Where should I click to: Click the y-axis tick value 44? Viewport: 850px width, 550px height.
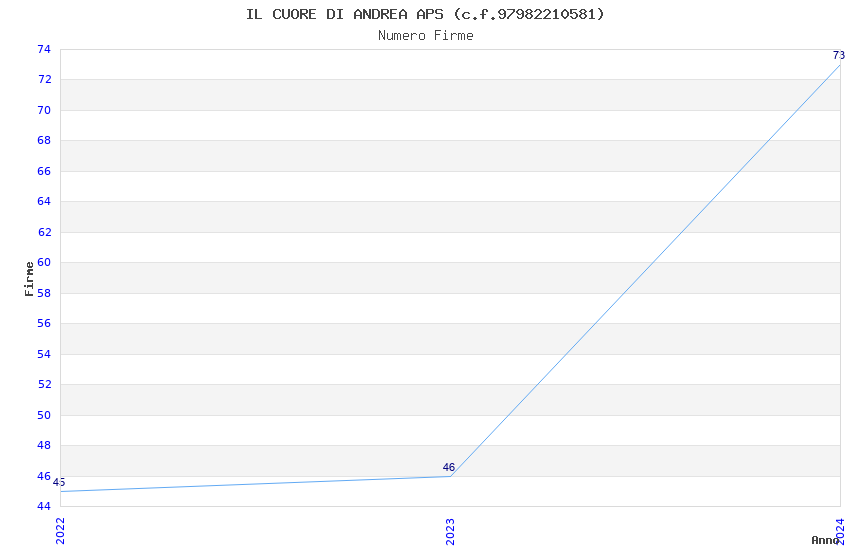[44, 506]
